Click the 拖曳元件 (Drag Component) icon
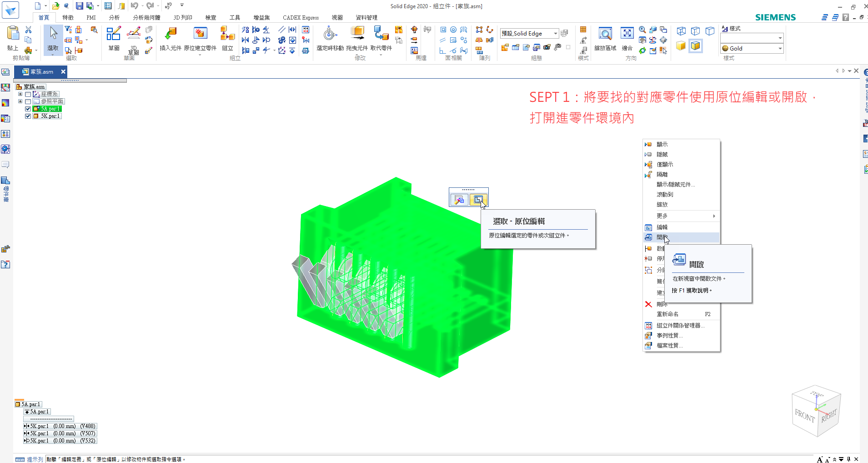Image resolution: width=868 pixels, height=463 pixels. pyautogui.click(x=357, y=33)
